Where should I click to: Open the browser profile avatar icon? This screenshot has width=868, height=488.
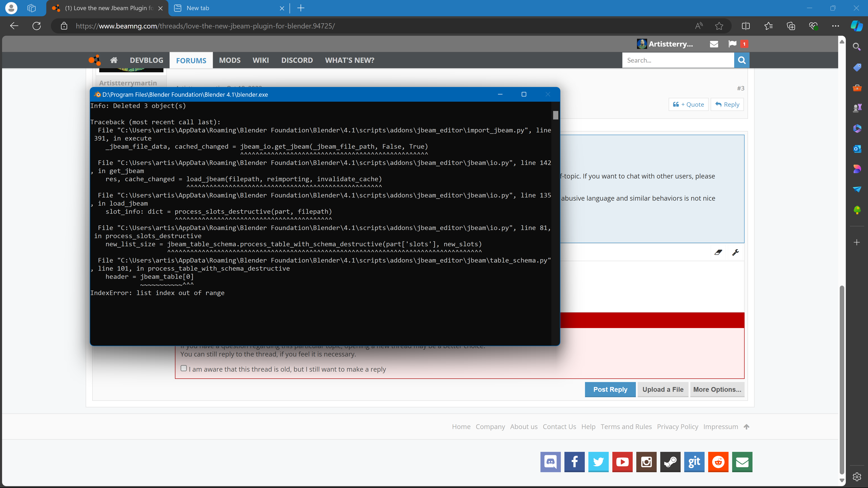point(11,8)
